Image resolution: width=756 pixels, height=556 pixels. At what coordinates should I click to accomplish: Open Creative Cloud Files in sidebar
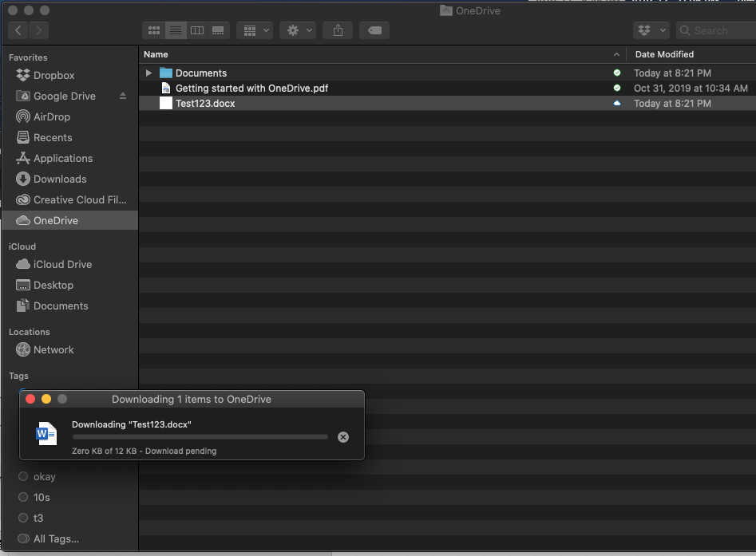click(80, 199)
